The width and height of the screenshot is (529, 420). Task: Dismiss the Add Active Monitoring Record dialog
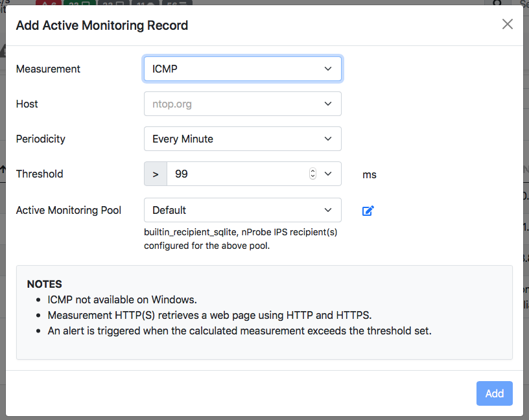508,24
